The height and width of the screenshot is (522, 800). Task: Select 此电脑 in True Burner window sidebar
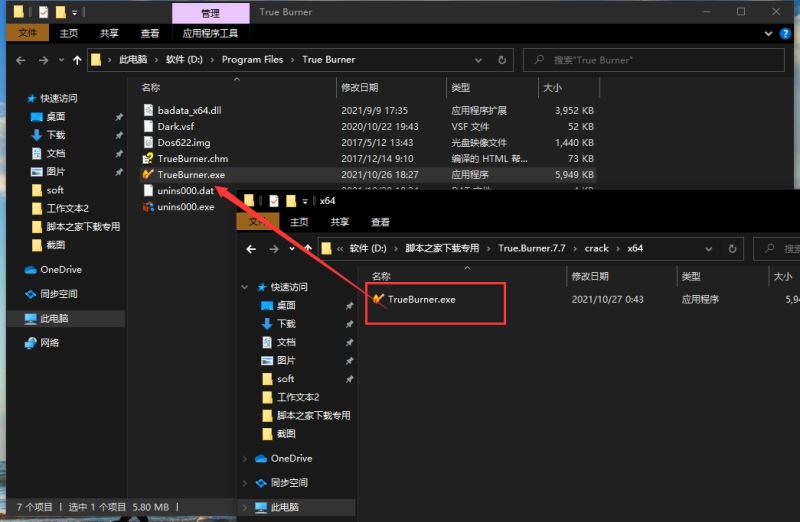(x=54, y=318)
